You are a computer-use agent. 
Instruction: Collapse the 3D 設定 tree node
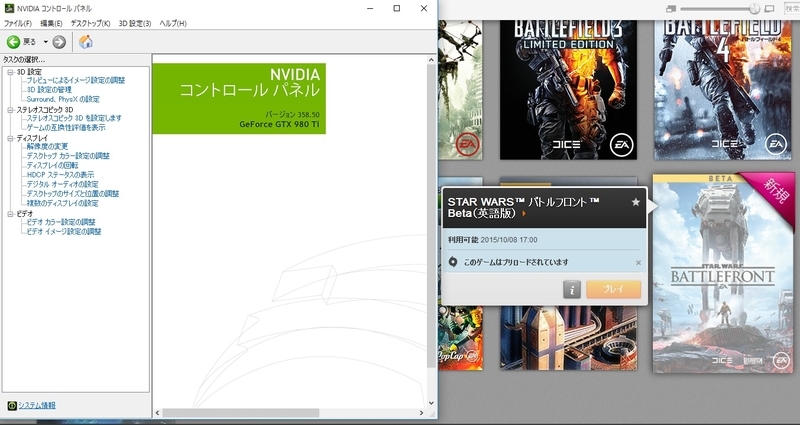click(11, 72)
